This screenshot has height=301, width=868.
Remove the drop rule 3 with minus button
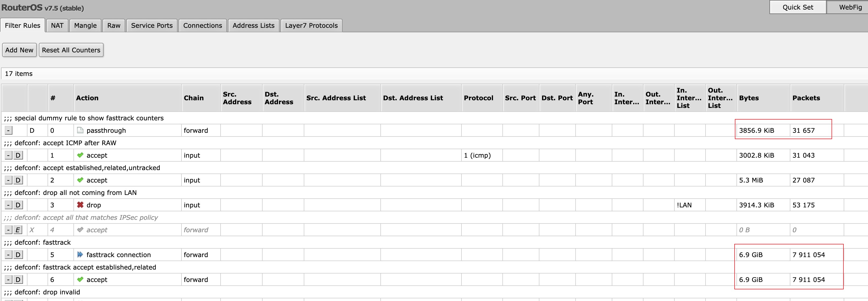[x=9, y=205]
